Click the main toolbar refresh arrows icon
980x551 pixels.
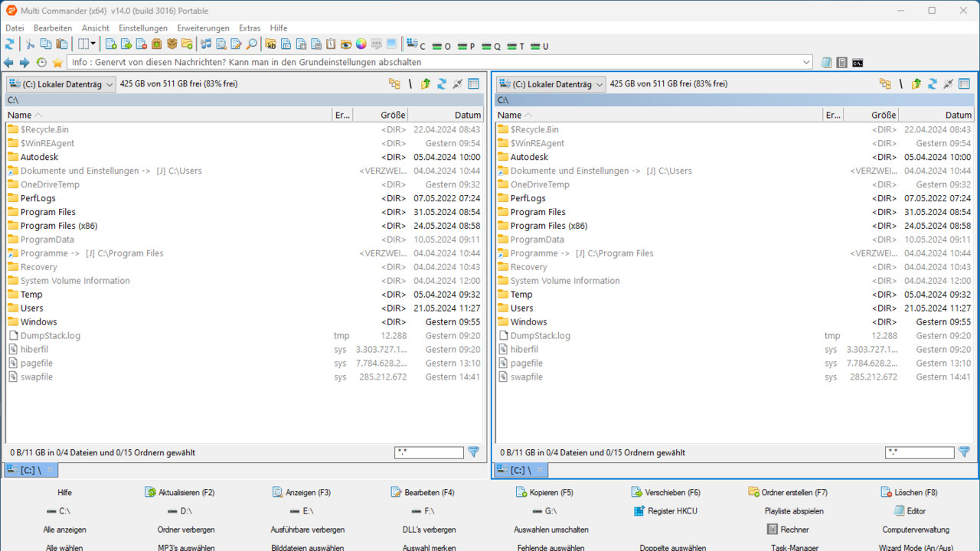[10, 44]
